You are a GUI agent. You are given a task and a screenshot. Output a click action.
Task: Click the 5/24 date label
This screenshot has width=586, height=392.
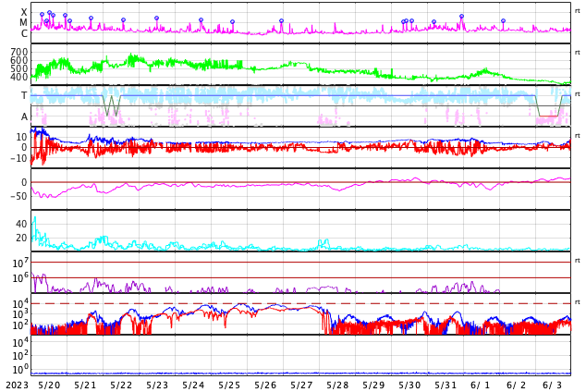(x=193, y=386)
